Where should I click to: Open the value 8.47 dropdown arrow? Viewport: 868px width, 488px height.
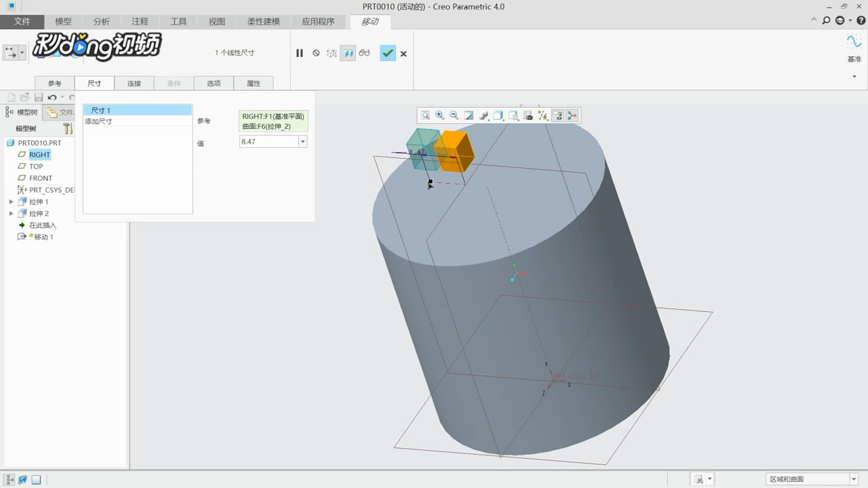pos(303,142)
